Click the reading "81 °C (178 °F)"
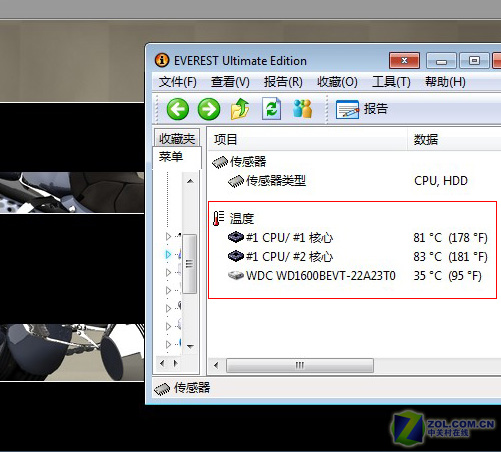 point(450,238)
